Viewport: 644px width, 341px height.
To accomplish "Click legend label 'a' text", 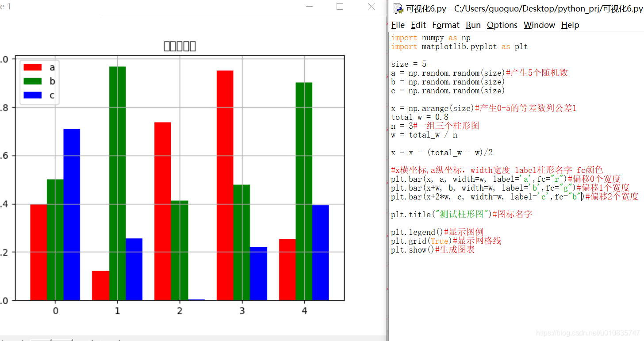I will coord(52,68).
